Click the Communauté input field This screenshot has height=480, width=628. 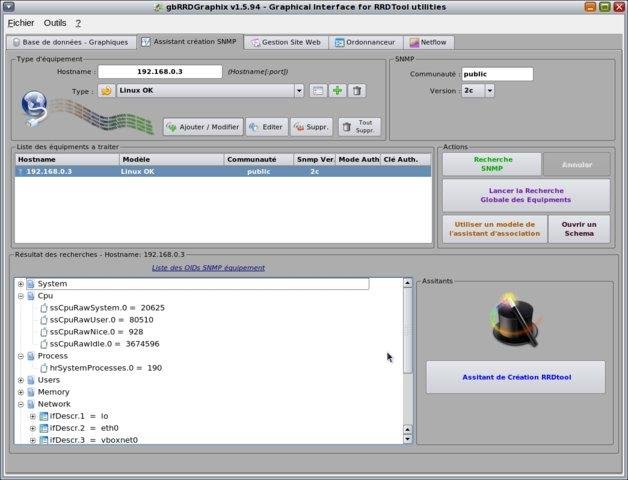(497, 74)
